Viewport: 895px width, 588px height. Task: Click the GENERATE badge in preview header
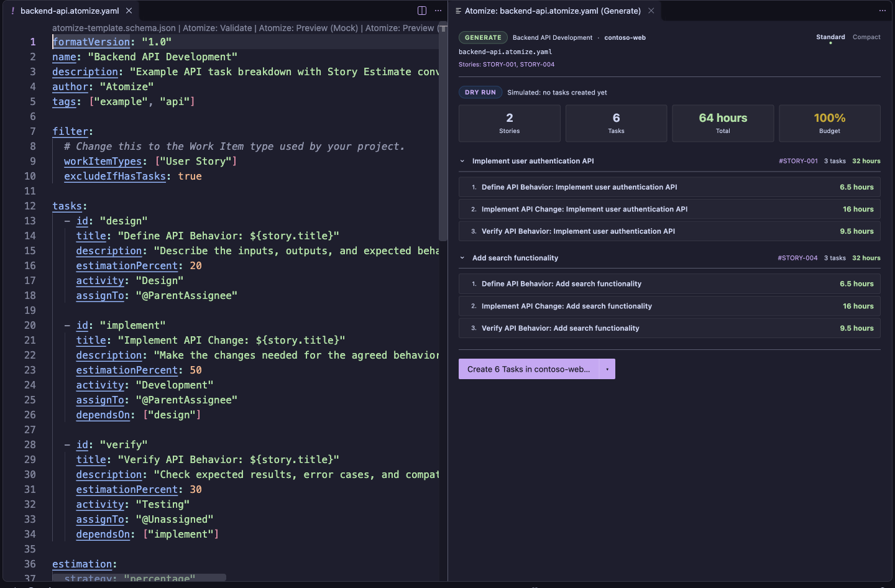(483, 38)
